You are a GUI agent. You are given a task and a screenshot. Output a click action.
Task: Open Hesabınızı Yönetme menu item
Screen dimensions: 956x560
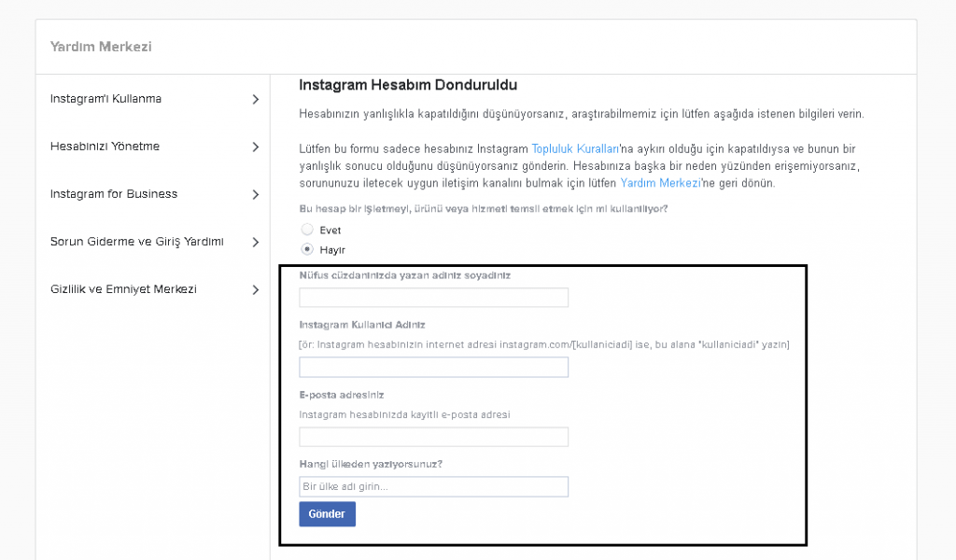tap(105, 147)
